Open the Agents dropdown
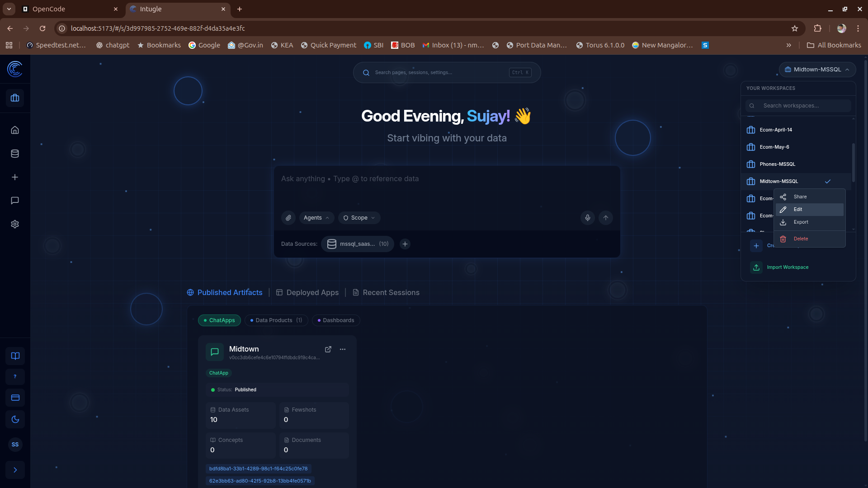This screenshot has width=868, height=488. click(x=316, y=218)
